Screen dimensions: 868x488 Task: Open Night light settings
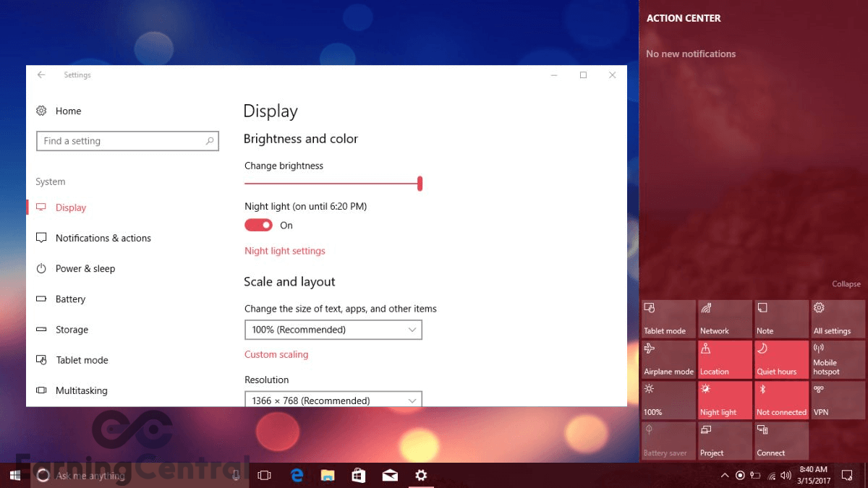click(285, 251)
